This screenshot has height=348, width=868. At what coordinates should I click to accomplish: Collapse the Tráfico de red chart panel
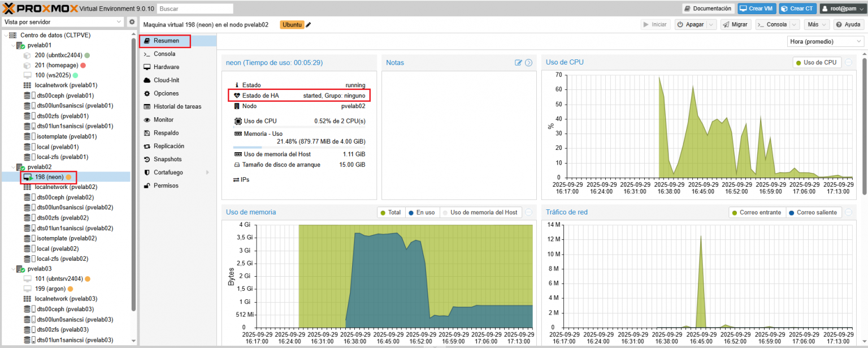click(849, 212)
